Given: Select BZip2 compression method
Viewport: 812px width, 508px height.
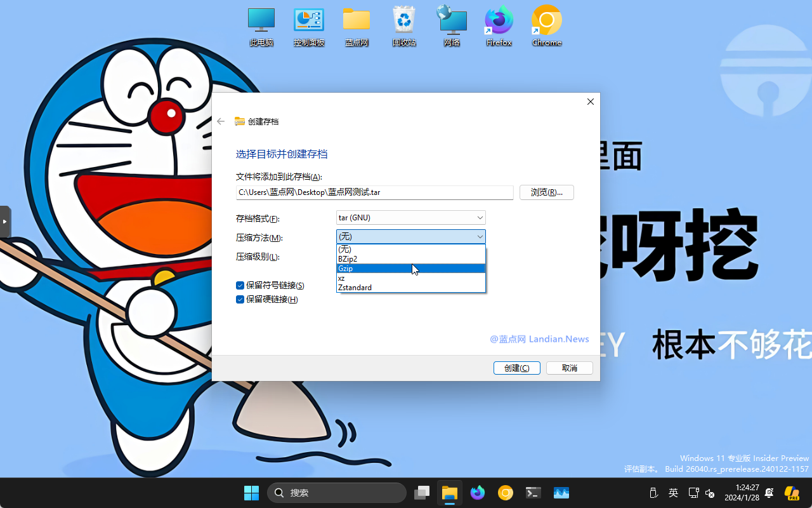Looking at the screenshot, I should [411, 258].
